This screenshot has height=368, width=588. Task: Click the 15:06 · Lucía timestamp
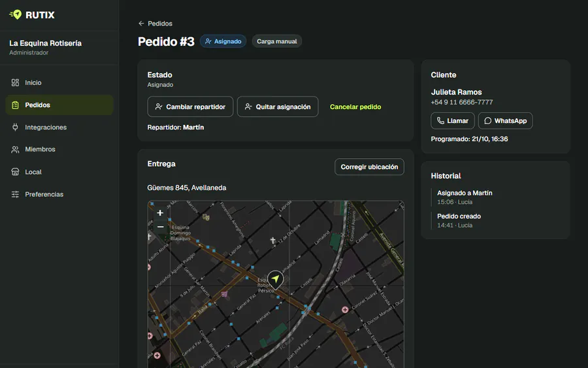point(455,202)
